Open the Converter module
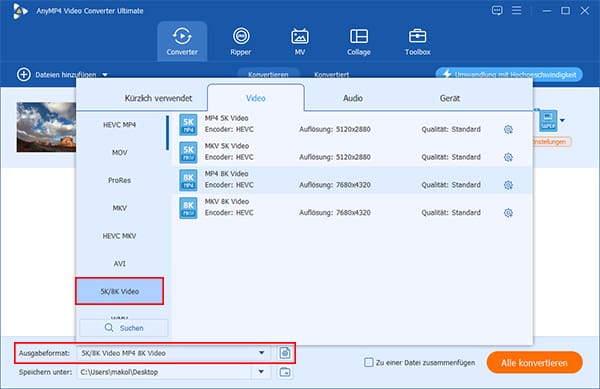The image size is (600, 389). [182, 41]
